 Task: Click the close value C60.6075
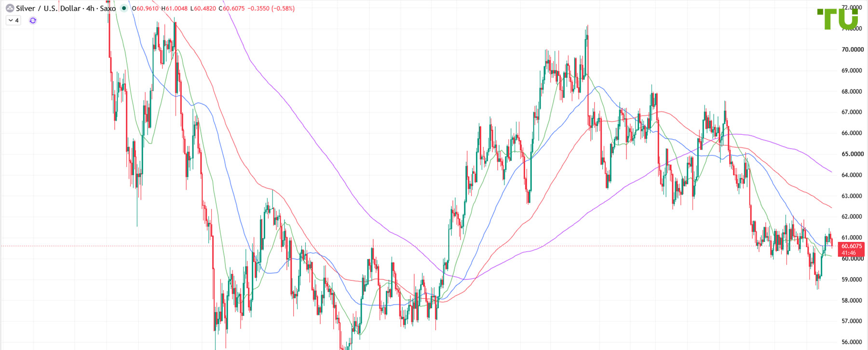[x=231, y=8]
